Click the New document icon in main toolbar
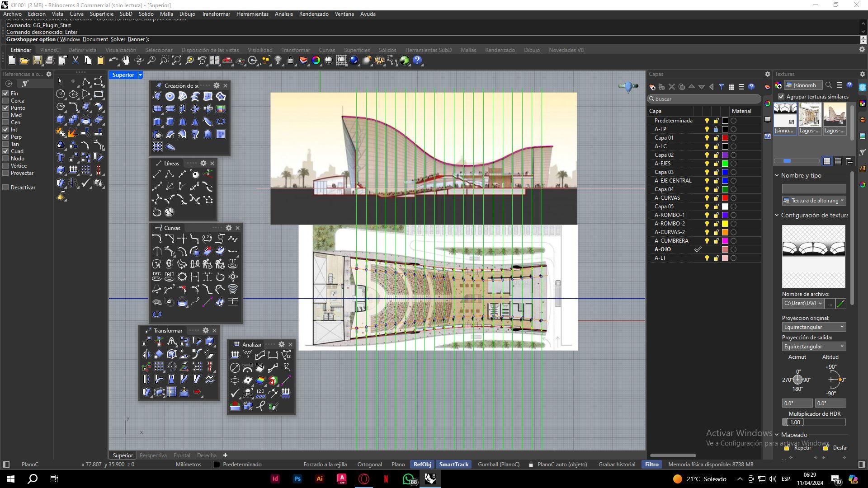The image size is (868, 488). pyautogui.click(x=12, y=60)
